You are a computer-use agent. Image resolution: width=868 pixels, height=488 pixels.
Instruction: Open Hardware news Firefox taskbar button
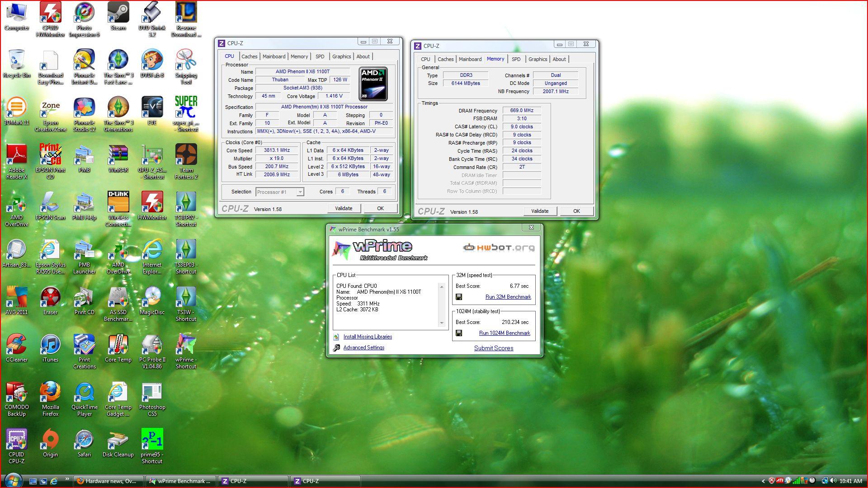(x=109, y=481)
